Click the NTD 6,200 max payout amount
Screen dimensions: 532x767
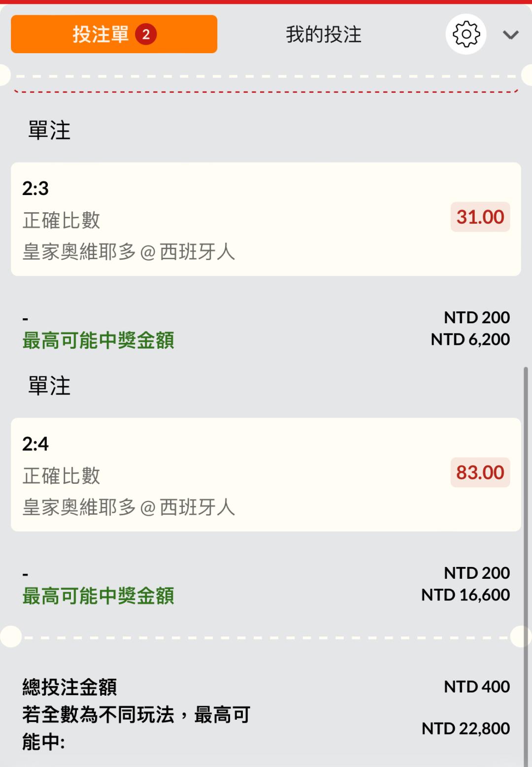tap(470, 339)
